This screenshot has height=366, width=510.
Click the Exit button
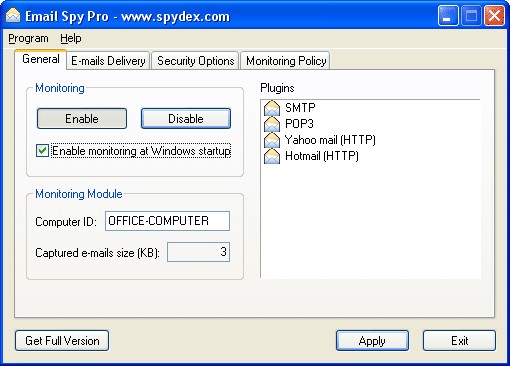point(459,341)
